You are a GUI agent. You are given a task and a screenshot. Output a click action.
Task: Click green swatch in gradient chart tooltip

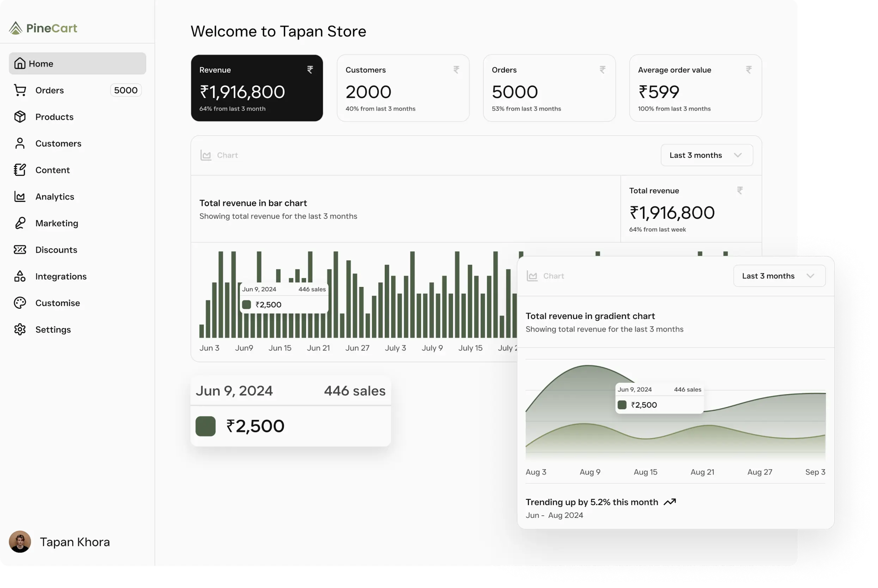click(622, 405)
